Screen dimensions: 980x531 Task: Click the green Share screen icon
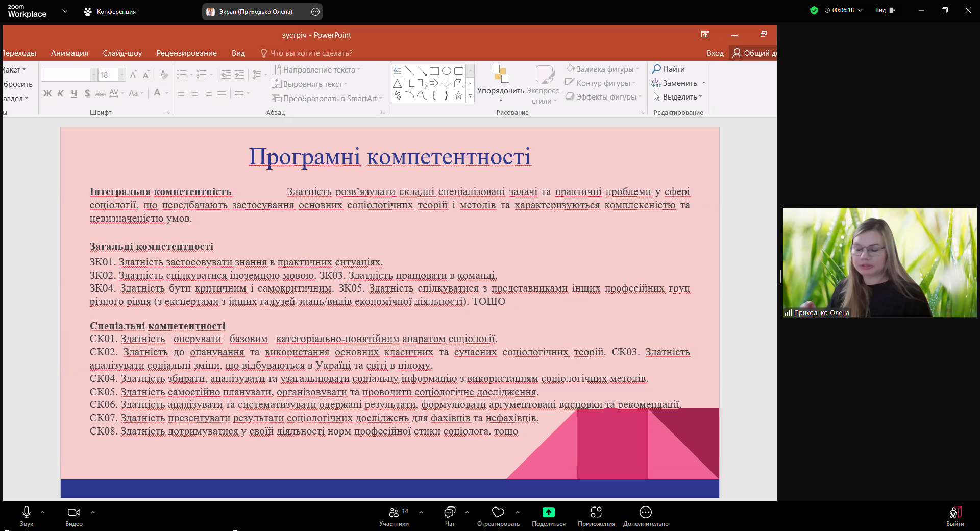point(548,513)
